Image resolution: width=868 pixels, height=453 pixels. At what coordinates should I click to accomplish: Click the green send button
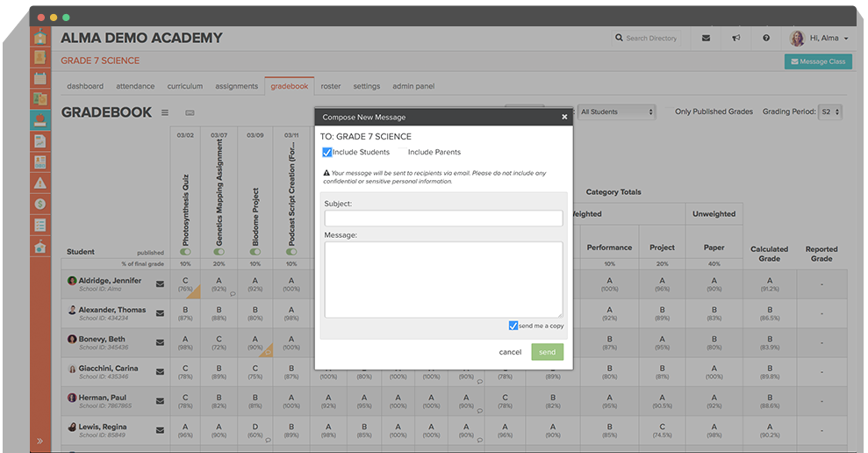click(x=547, y=352)
